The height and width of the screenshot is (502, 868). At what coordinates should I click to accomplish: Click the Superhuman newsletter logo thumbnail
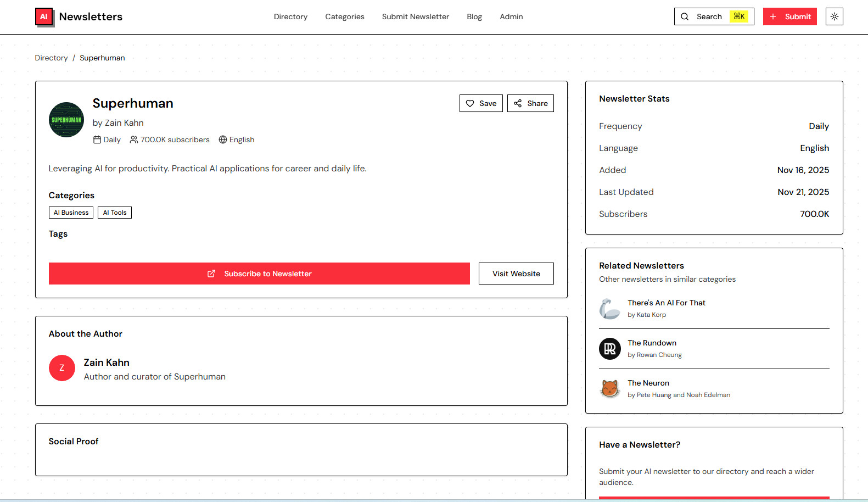[x=66, y=120]
